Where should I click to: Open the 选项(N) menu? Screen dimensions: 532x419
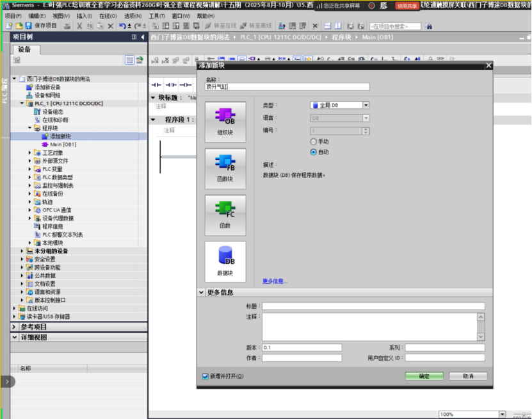pos(133,16)
